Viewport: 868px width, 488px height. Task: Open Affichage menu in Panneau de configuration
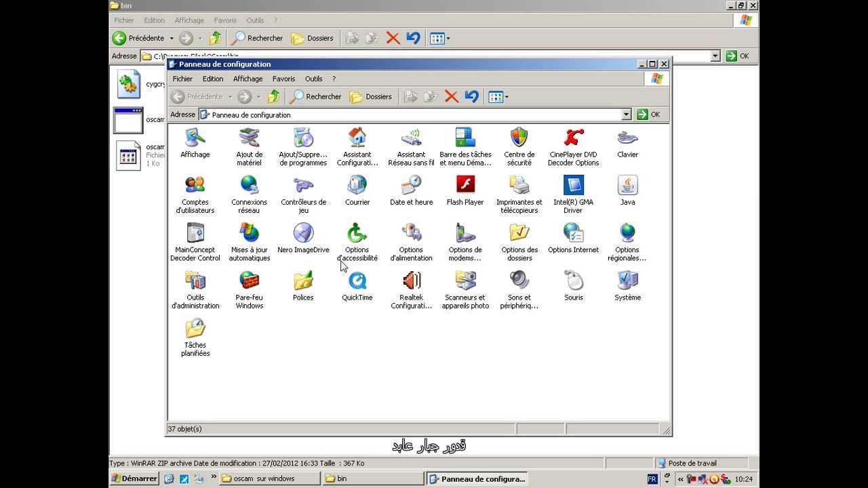248,79
